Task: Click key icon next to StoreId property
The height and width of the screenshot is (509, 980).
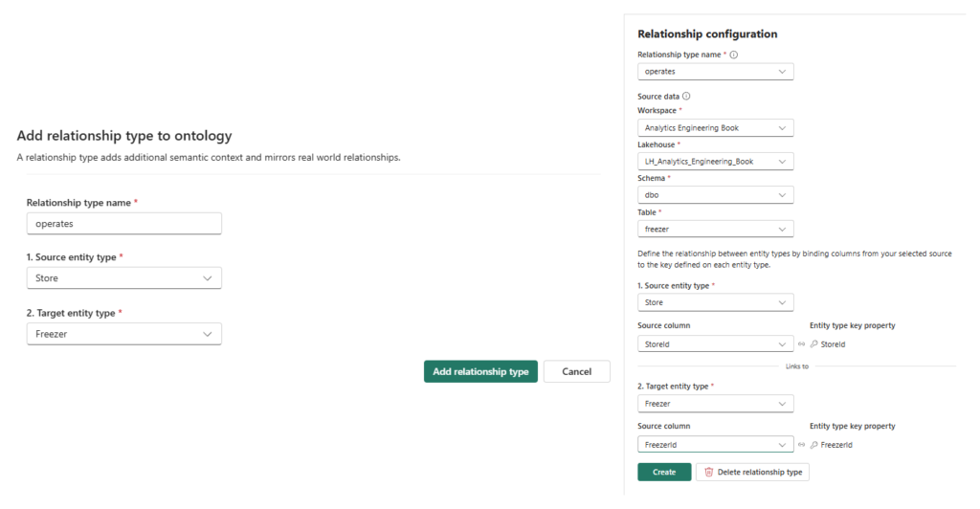Action: (813, 344)
